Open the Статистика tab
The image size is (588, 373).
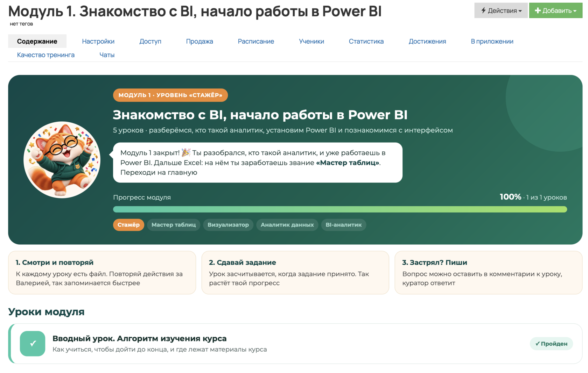click(x=366, y=41)
